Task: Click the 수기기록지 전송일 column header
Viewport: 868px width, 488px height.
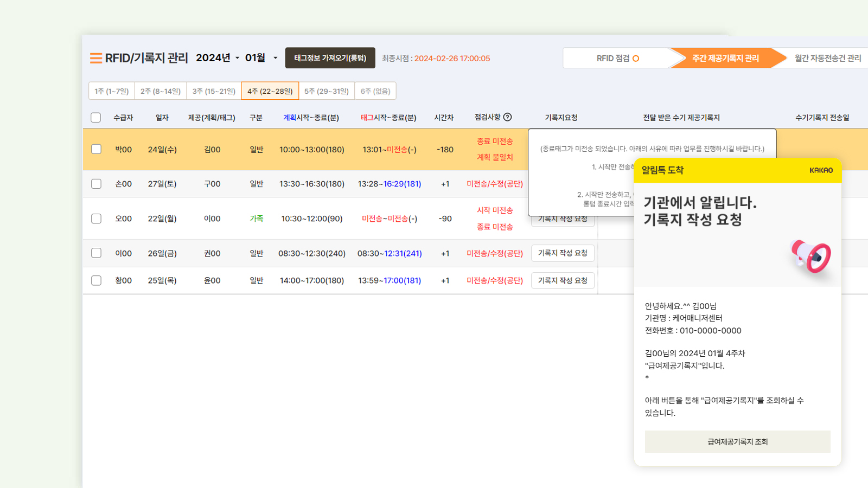Action: tap(822, 118)
